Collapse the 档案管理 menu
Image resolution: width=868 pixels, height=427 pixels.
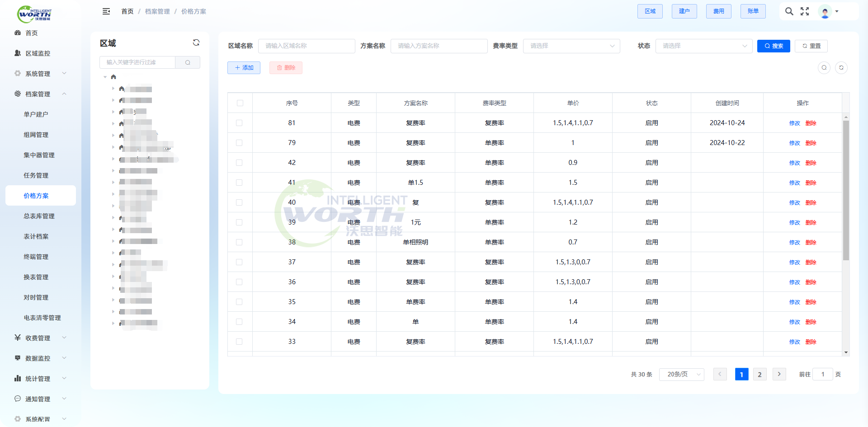click(x=64, y=94)
